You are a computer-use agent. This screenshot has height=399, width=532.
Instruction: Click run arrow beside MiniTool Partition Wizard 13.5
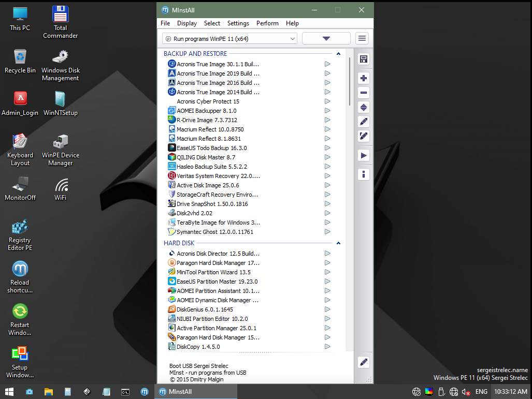click(327, 272)
